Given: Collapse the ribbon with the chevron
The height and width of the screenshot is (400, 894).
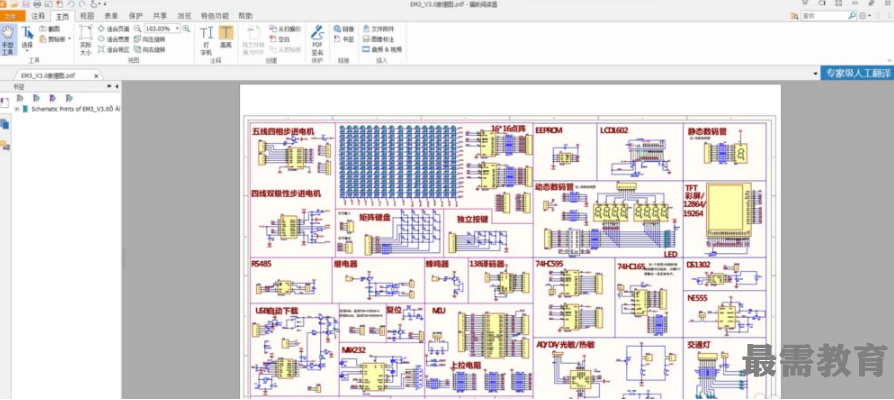Looking at the screenshot, I should click(x=888, y=59).
